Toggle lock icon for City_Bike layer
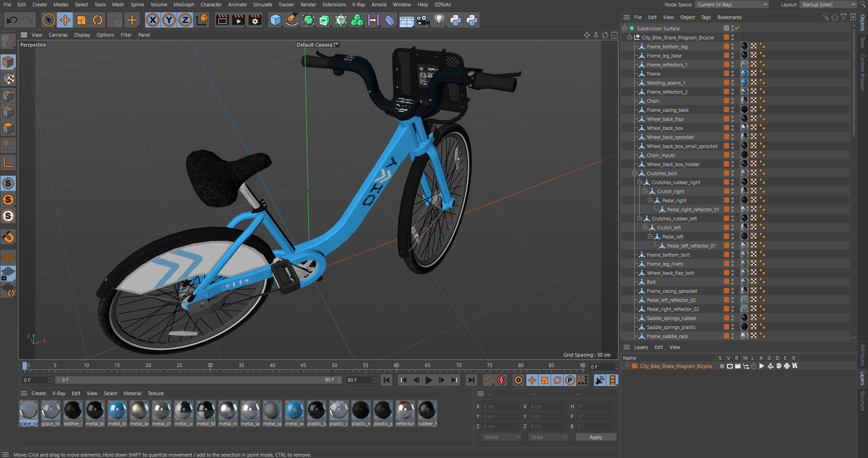 coord(754,366)
